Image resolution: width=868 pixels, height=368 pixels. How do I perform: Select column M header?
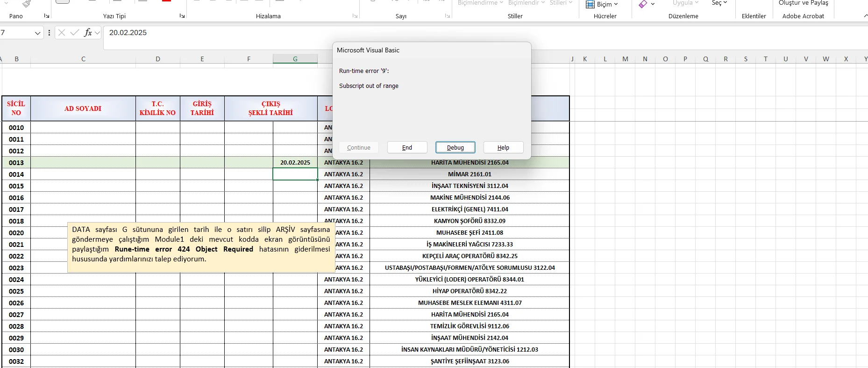point(625,59)
